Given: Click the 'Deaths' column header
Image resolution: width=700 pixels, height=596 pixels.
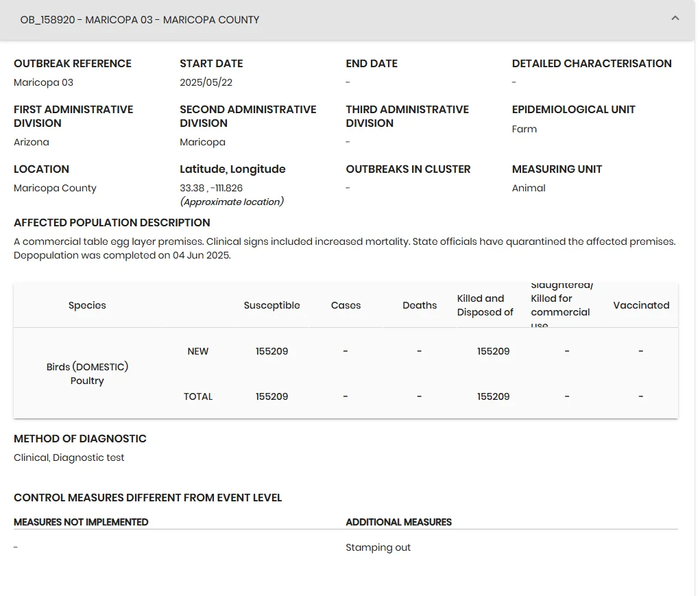Looking at the screenshot, I should point(420,305).
